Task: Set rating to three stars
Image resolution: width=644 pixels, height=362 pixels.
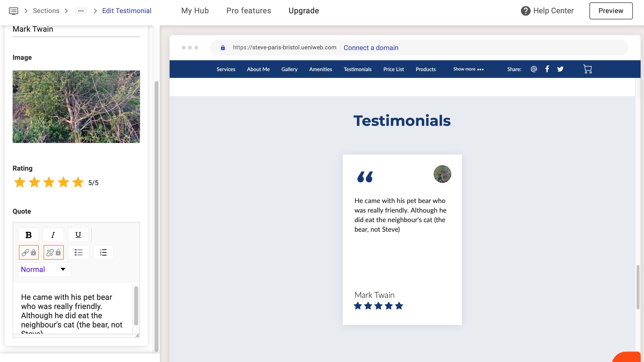Action: pos(49,182)
